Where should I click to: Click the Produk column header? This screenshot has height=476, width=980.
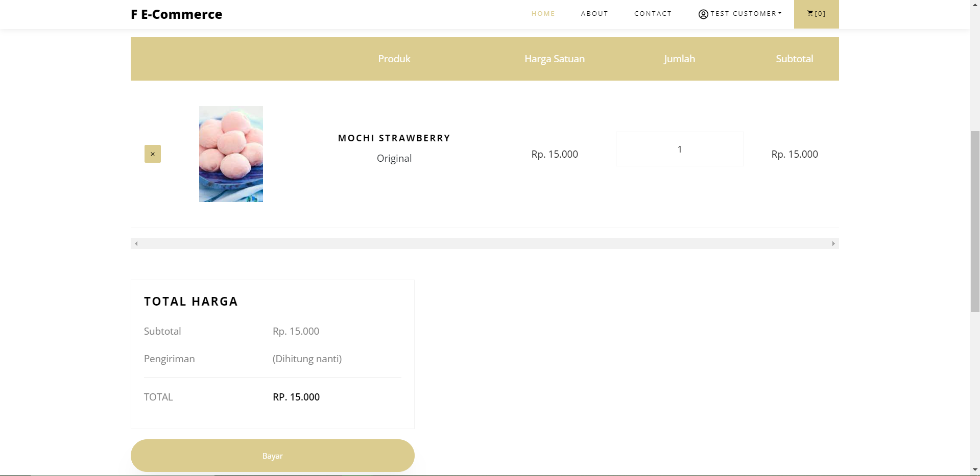(394, 59)
